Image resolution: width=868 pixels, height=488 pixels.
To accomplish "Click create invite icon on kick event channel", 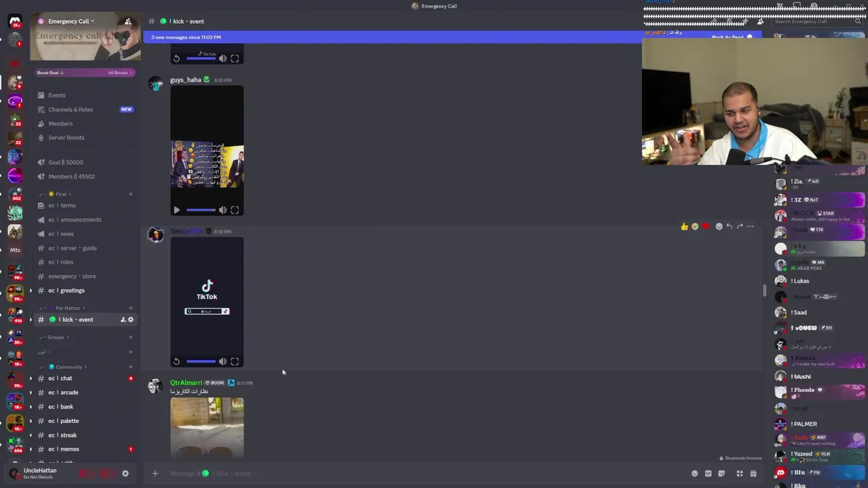I will pyautogui.click(x=123, y=319).
